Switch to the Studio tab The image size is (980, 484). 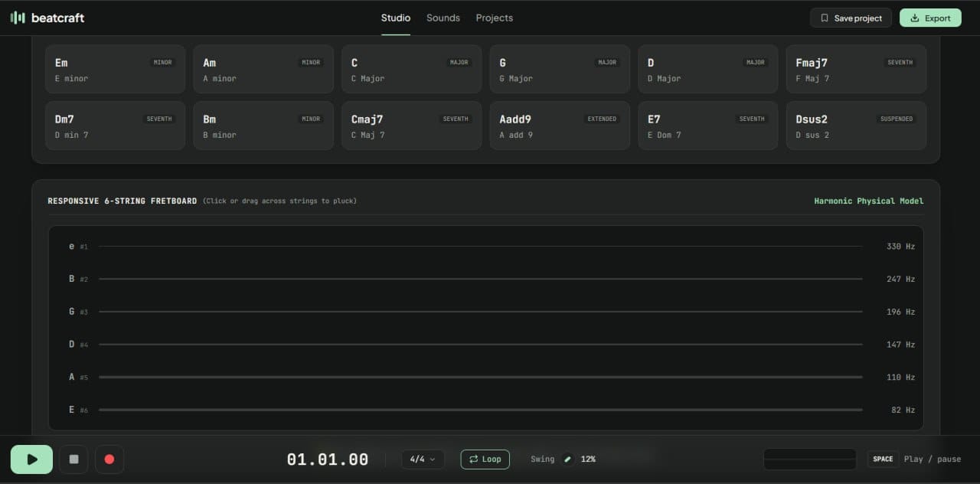click(x=396, y=18)
